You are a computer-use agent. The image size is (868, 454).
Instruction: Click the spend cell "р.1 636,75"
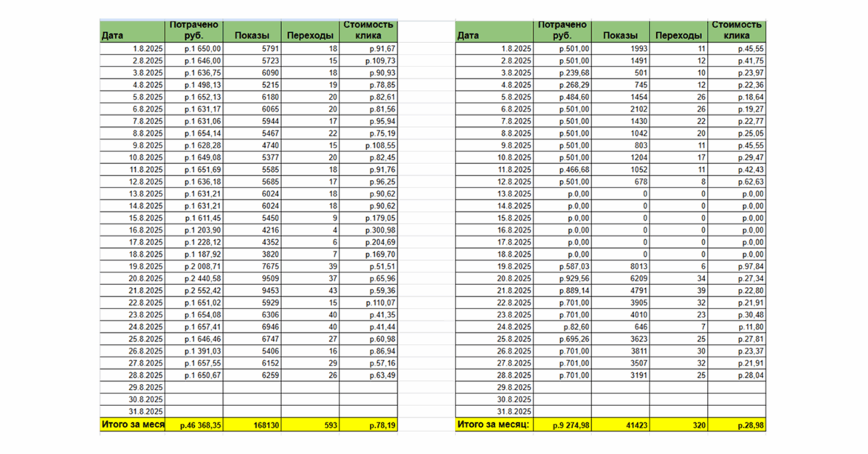tap(193, 73)
